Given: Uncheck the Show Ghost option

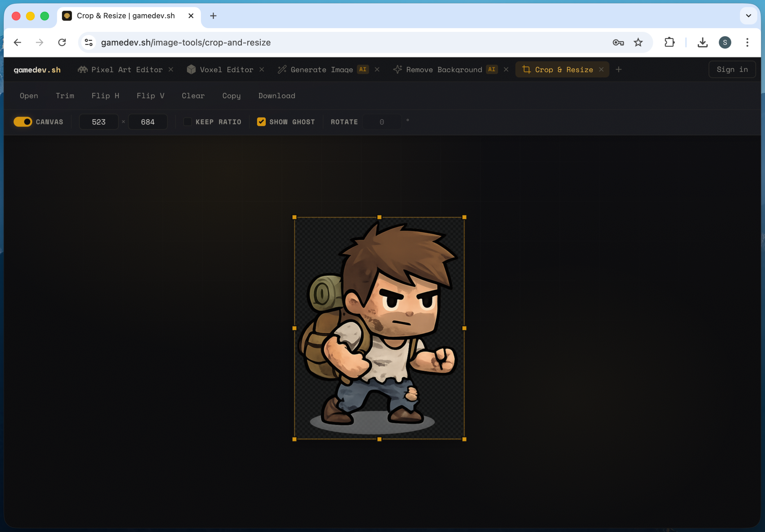Looking at the screenshot, I should 261,122.
